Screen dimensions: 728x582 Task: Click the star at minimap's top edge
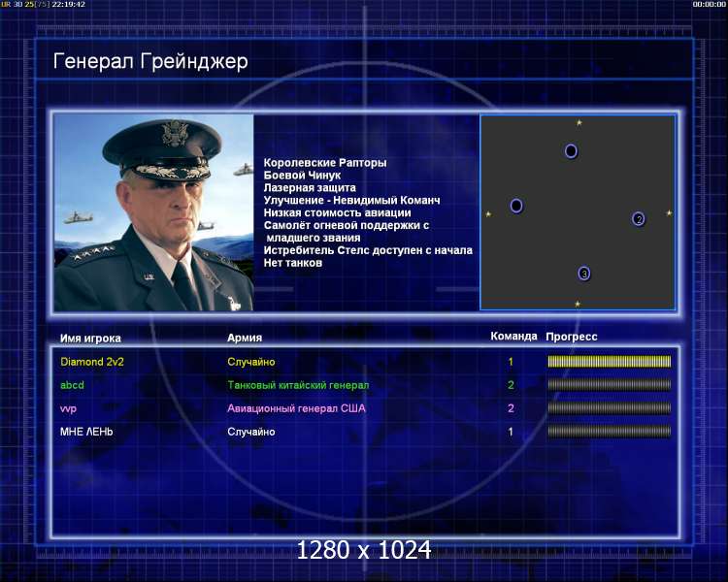579,123
